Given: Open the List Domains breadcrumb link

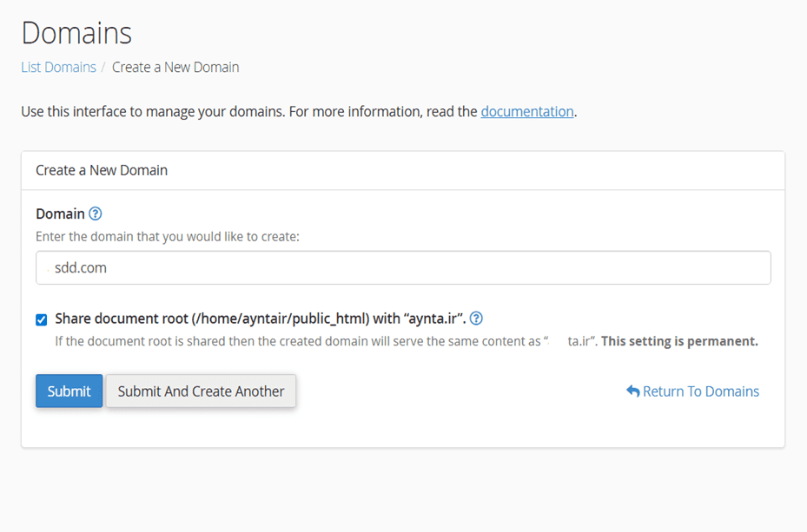Looking at the screenshot, I should point(58,67).
